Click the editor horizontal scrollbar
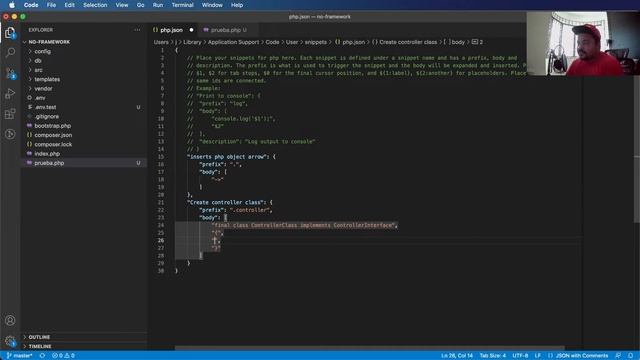This screenshot has height=360, width=640. 369,348
